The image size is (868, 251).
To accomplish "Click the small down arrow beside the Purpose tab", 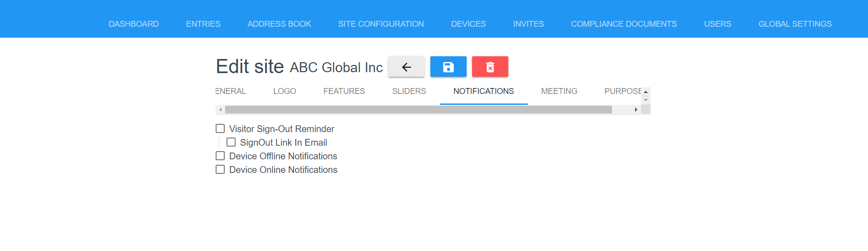I will 646,100.
